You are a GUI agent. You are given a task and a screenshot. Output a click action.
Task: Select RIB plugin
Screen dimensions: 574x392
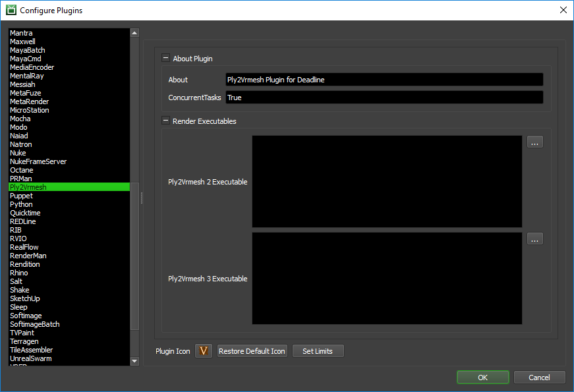[69, 230]
